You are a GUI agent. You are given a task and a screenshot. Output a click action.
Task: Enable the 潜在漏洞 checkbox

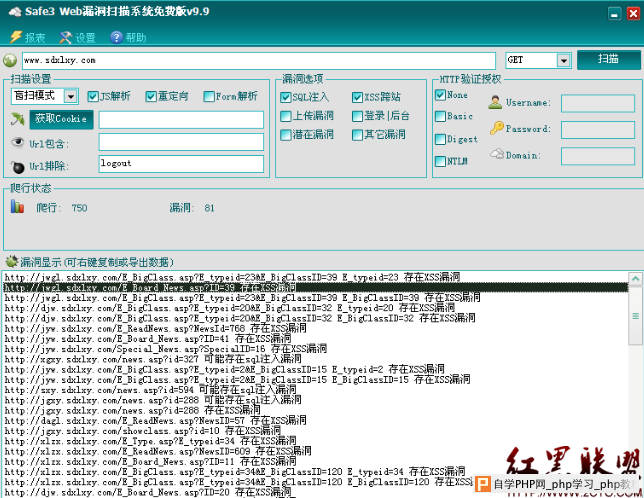pyautogui.click(x=285, y=135)
